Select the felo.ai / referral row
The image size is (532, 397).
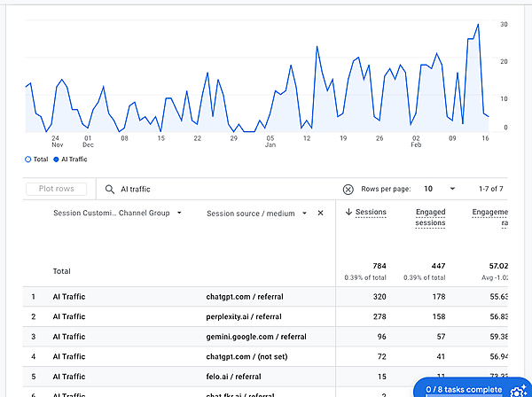click(235, 376)
